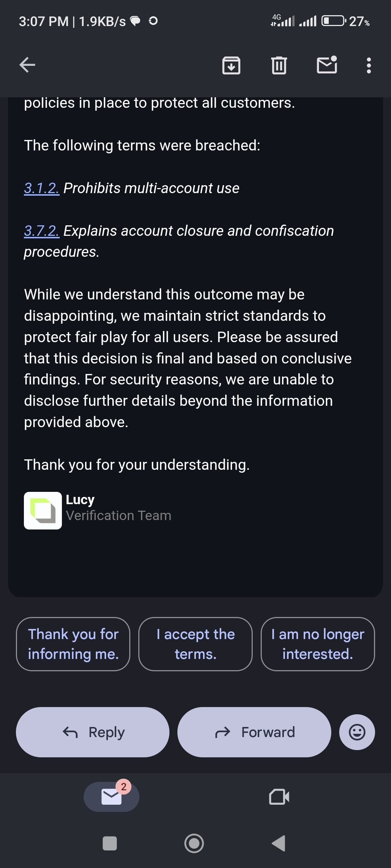Delete this email with trash icon
Screen dimensions: 391x868
(x=279, y=65)
